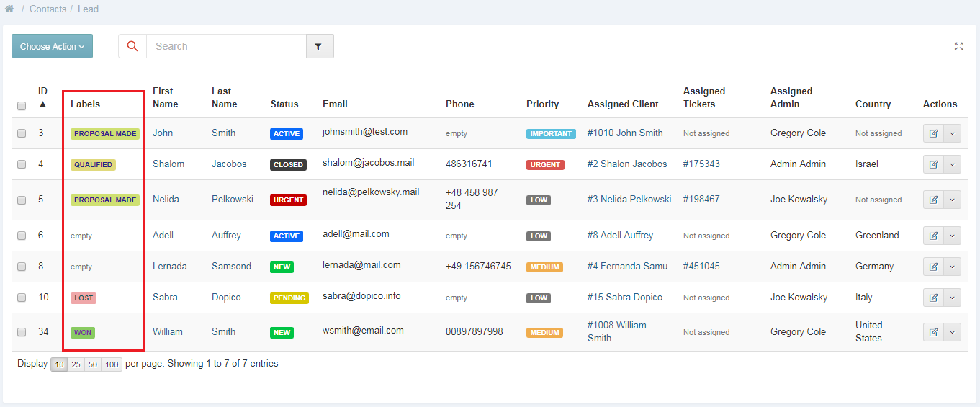Viewport: 980px width, 407px height.
Task: Focus the Search input field
Action: click(x=226, y=46)
